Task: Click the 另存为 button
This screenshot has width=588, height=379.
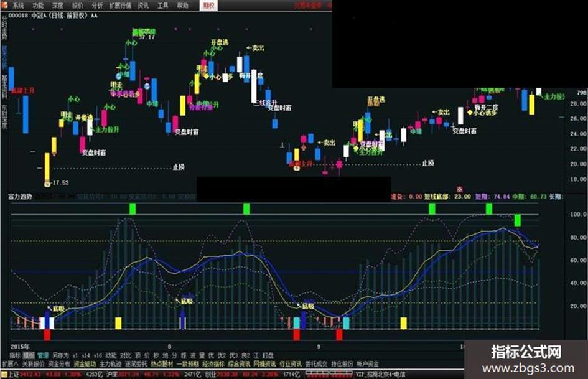Action: 60,355
